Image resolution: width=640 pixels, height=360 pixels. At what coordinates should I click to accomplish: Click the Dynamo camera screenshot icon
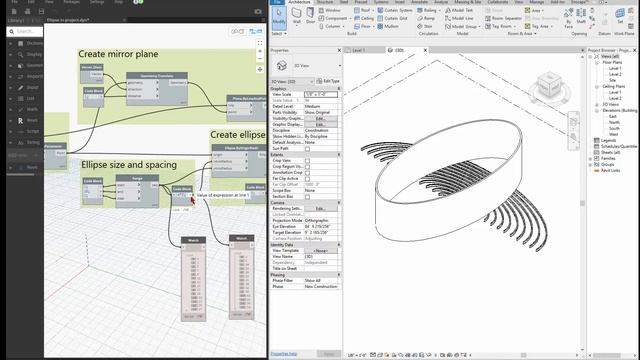click(258, 11)
